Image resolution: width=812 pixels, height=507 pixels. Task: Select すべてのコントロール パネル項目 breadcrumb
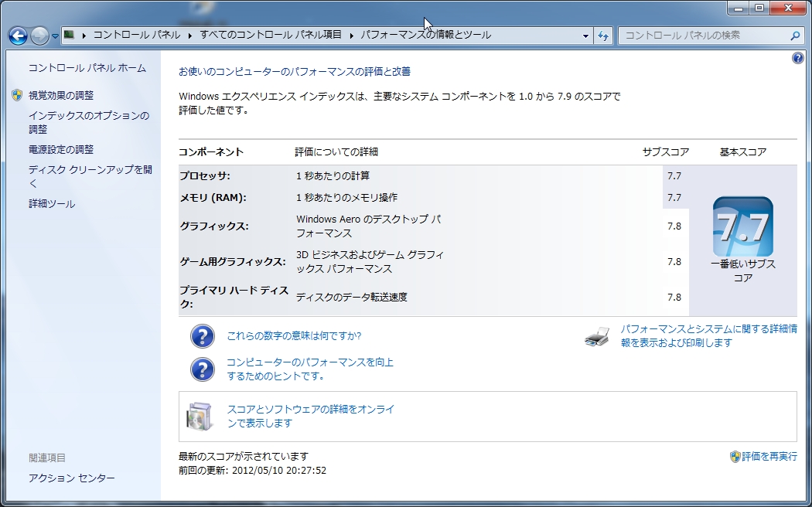point(271,36)
